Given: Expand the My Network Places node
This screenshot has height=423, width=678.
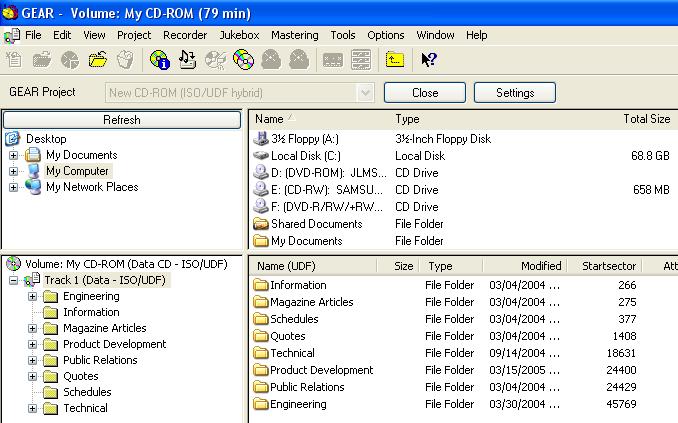Looking at the screenshot, I should tap(13, 187).
